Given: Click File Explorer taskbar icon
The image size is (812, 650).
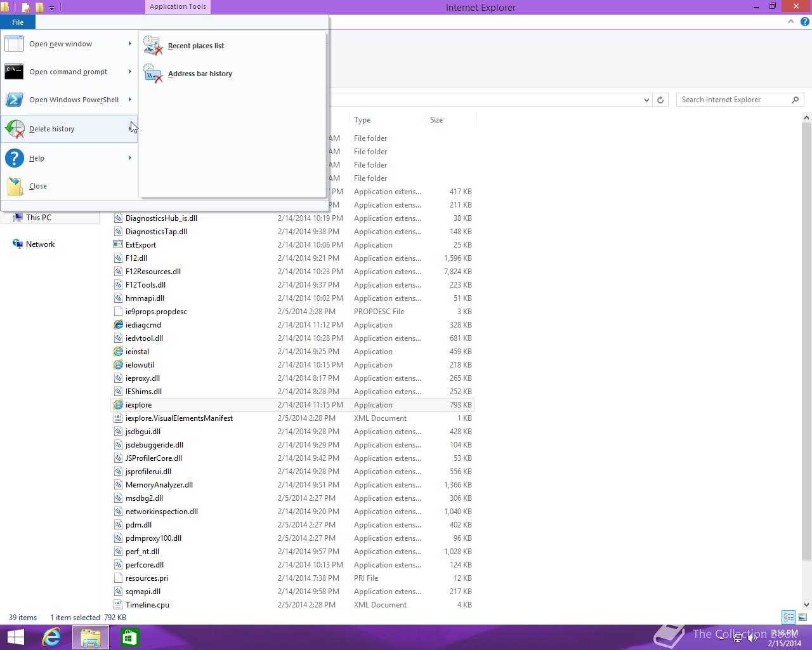Looking at the screenshot, I should [91, 637].
